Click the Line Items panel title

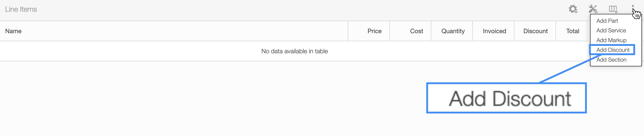(x=21, y=9)
